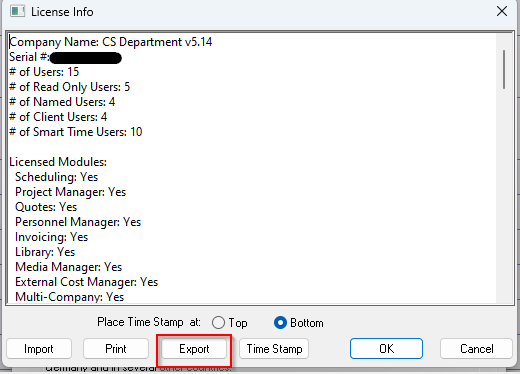This screenshot has height=374, width=520.
Task: Click the 'Company Name: CS Department v5.14' line
Action: click(111, 42)
